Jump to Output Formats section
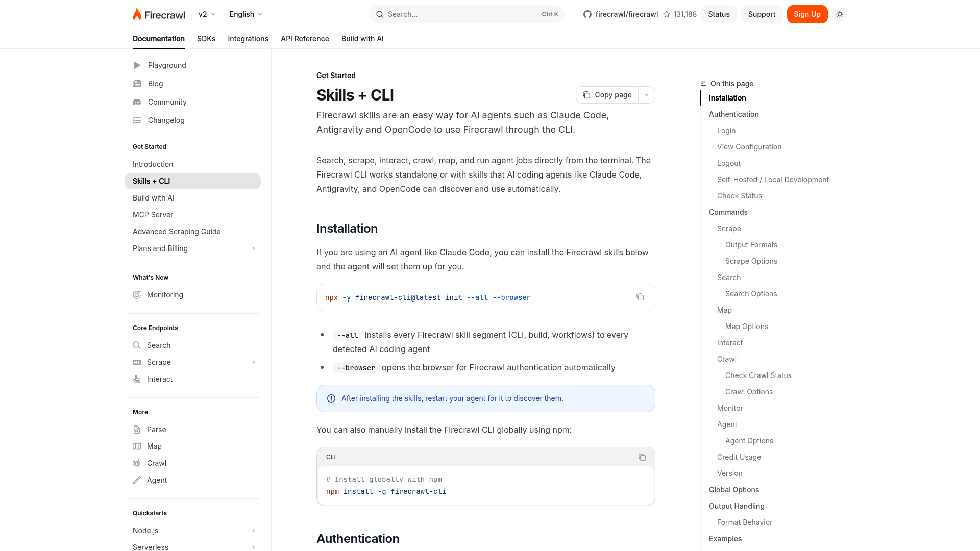This screenshot has height=551, width=980. 751,245
